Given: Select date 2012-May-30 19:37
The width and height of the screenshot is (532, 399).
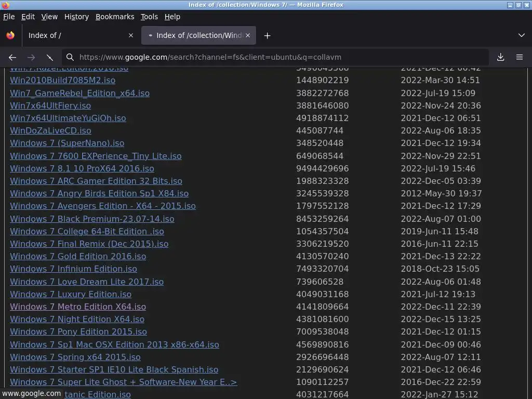Looking at the screenshot, I should pos(441,194).
